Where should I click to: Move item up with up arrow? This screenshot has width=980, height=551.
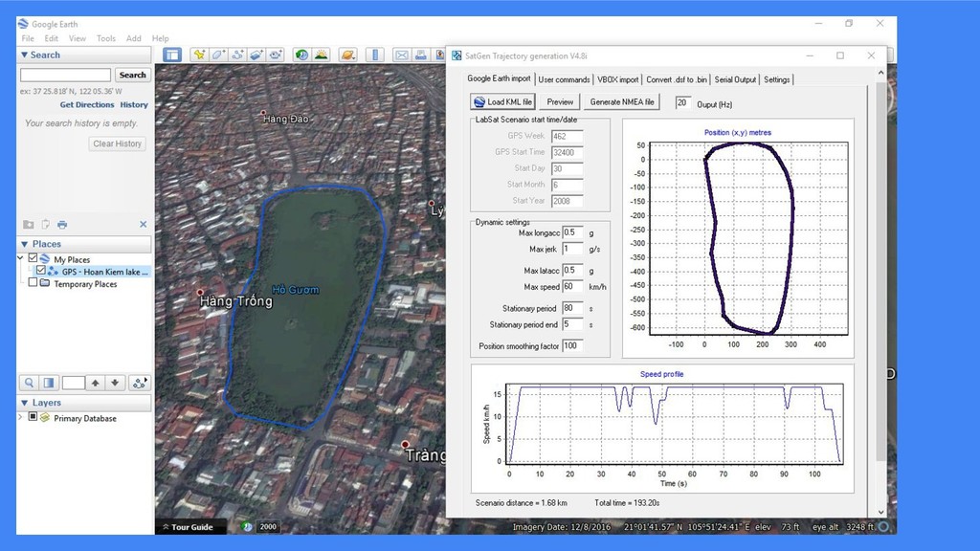point(95,383)
